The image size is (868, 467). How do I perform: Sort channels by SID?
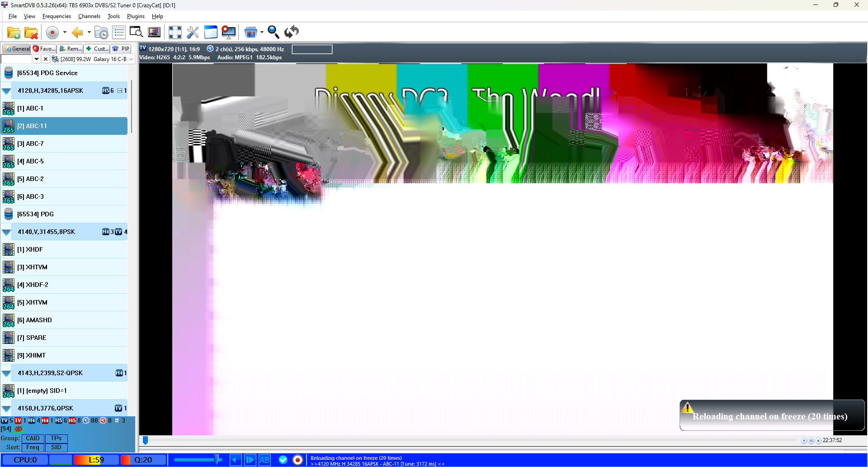click(56, 448)
